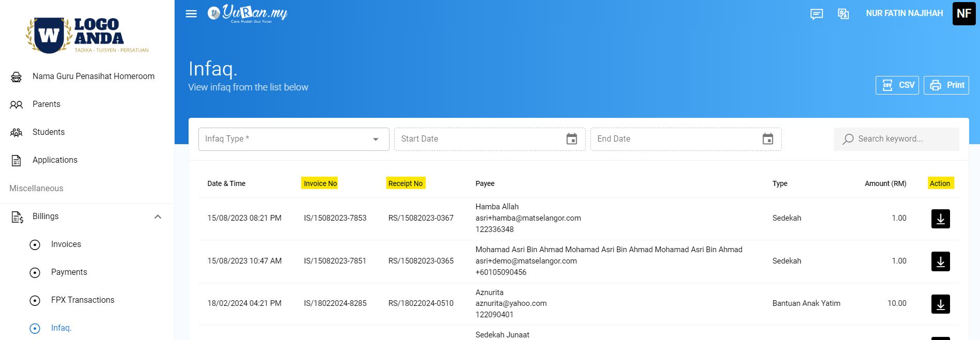Viewport: 980px width, 340px height.
Task: Open the End Date calendar icon
Action: click(768, 139)
